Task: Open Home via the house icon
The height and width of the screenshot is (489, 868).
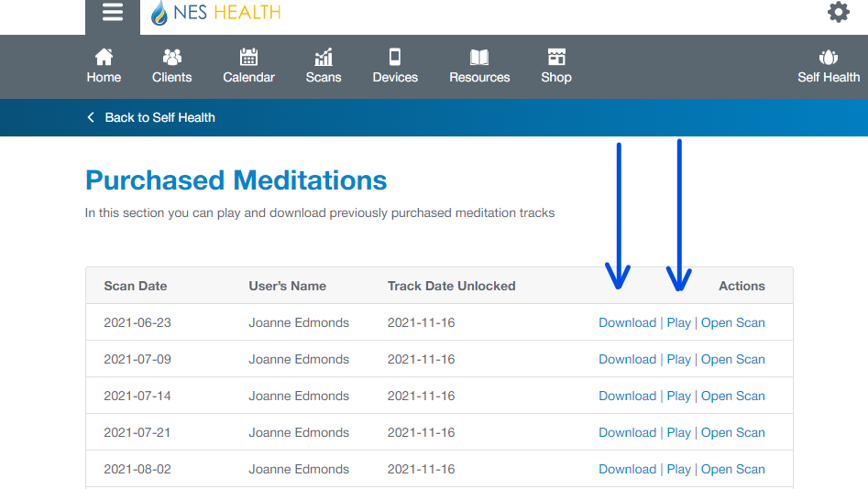Action: click(104, 58)
